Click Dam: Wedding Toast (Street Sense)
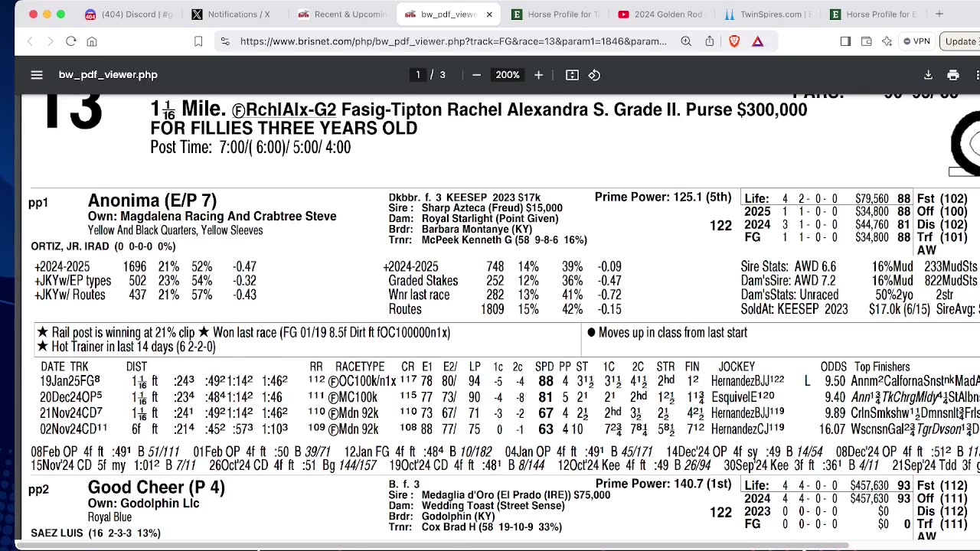Image resolution: width=980 pixels, height=551 pixels. click(x=476, y=506)
